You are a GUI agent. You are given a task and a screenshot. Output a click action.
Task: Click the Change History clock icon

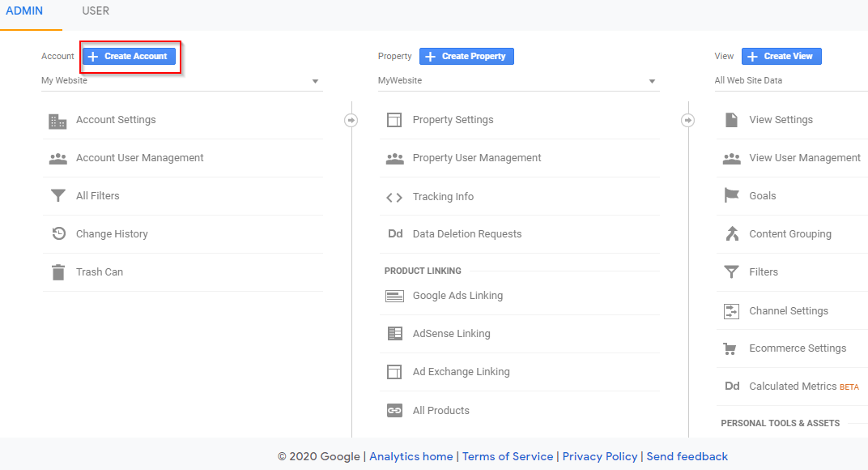[x=58, y=234]
